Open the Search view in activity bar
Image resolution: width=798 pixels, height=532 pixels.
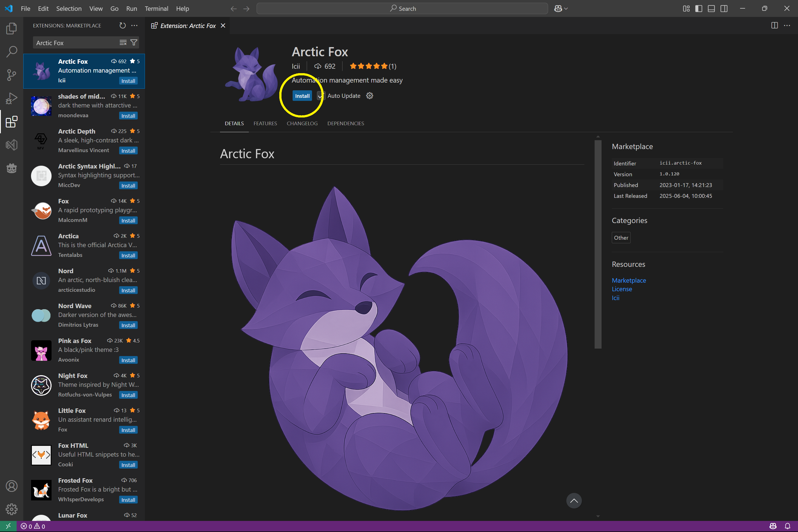pyautogui.click(x=12, y=52)
